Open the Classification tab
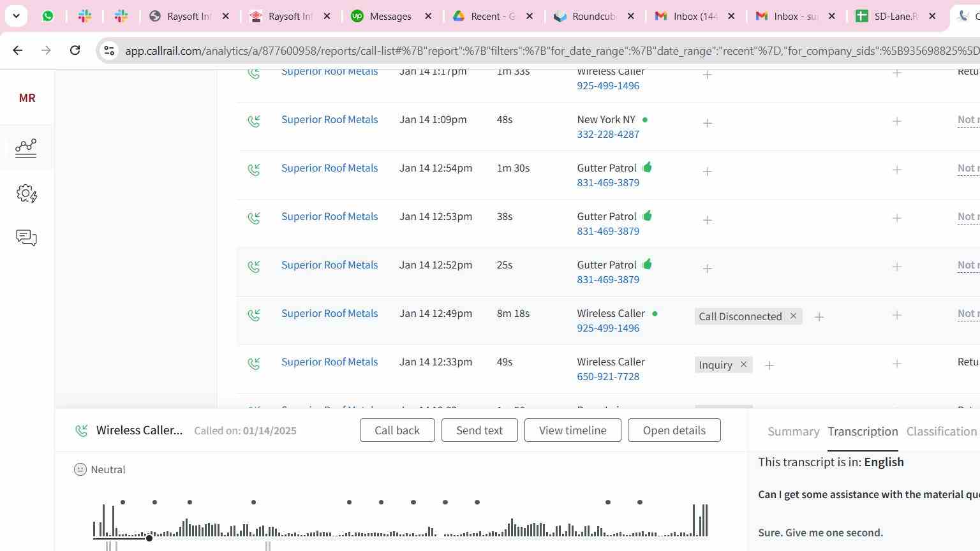This screenshot has height=551, width=980. tap(942, 432)
